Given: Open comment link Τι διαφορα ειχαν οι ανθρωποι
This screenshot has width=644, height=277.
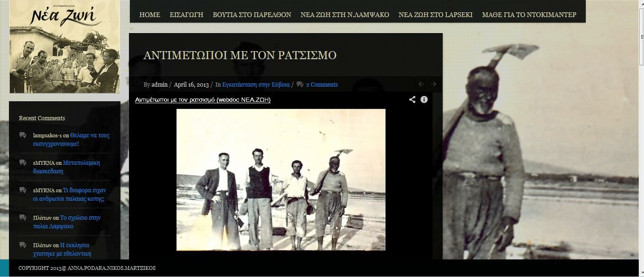Looking at the screenshot, I should [70, 194].
